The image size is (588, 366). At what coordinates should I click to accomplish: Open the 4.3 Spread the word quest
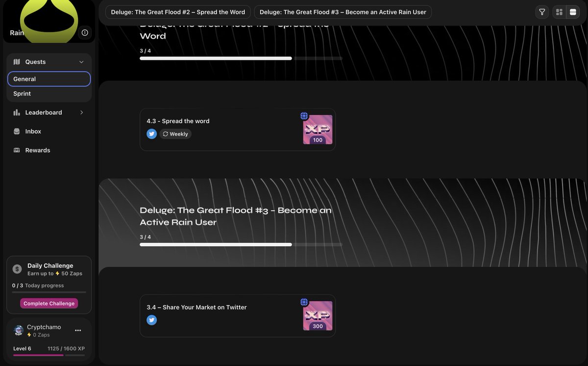pyautogui.click(x=238, y=130)
